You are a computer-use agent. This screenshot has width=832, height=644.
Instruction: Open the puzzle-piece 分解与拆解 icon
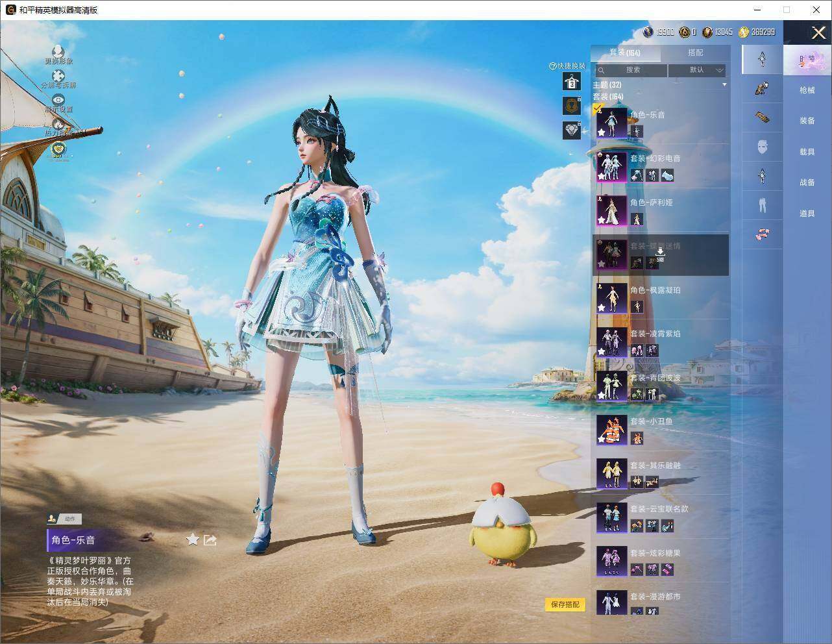click(58, 77)
